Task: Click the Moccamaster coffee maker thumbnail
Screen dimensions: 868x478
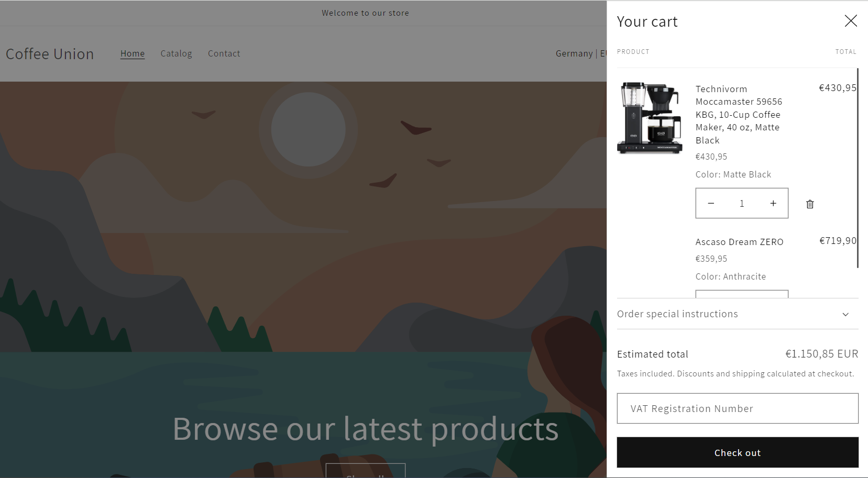Action: pyautogui.click(x=650, y=118)
